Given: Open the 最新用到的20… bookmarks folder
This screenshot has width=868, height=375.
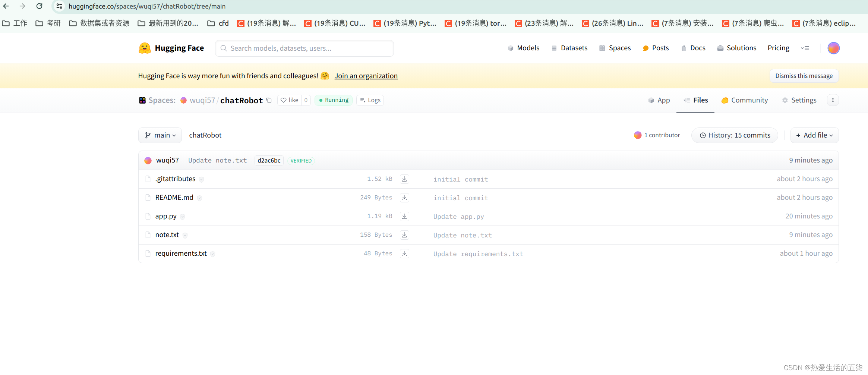Looking at the screenshot, I should pyautogui.click(x=168, y=23).
